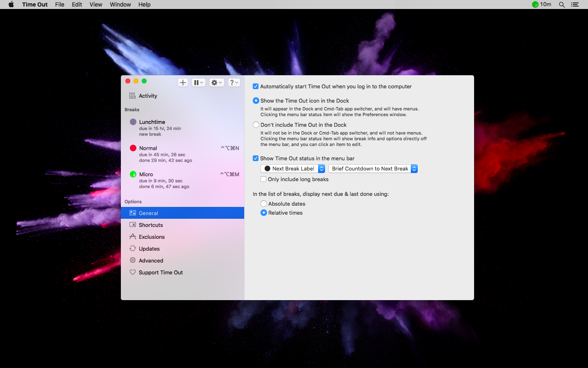Image resolution: width=588 pixels, height=368 pixels.
Task: Click the Support Time Out heart icon
Action: [133, 272]
